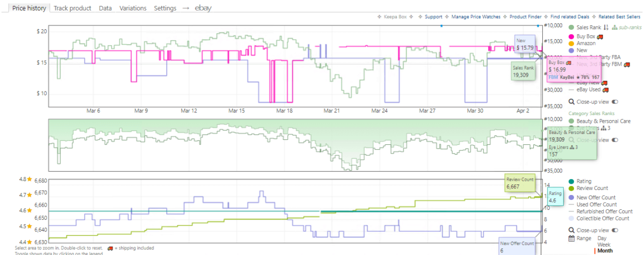Click the green Rating legend dot
Screen dimensions: 644x255
[572, 181]
